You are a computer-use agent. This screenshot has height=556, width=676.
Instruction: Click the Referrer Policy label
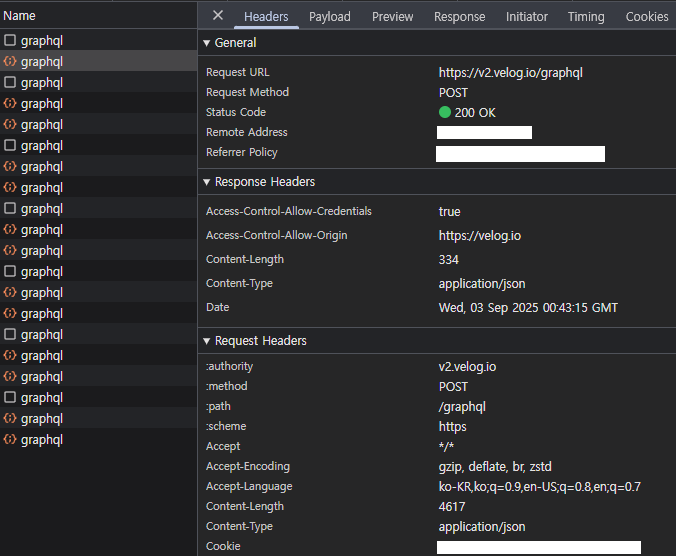tap(241, 152)
